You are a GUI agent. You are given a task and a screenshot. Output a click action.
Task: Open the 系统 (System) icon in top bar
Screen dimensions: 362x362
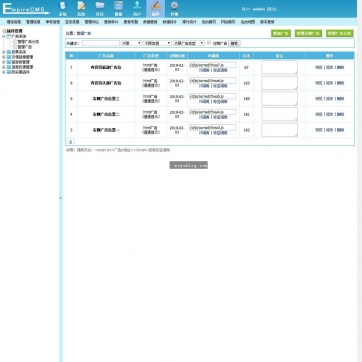pyautogui.click(x=63, y=8)
